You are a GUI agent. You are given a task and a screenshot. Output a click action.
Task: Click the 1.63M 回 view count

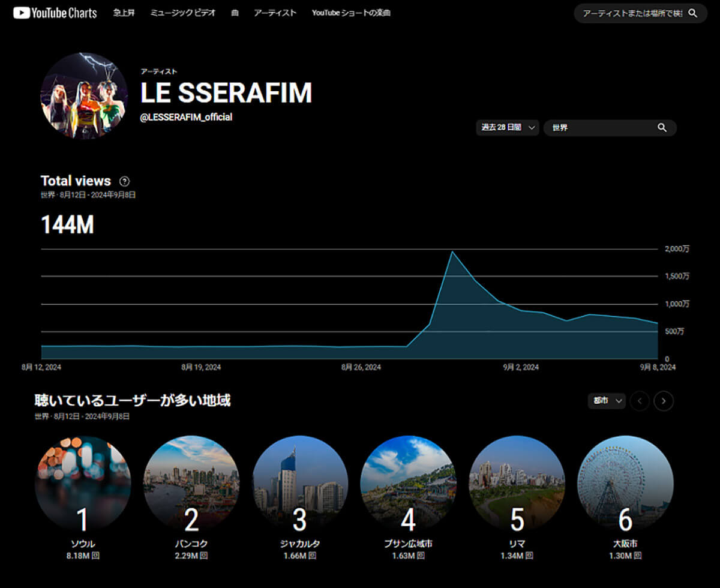(x=408, y=556)
